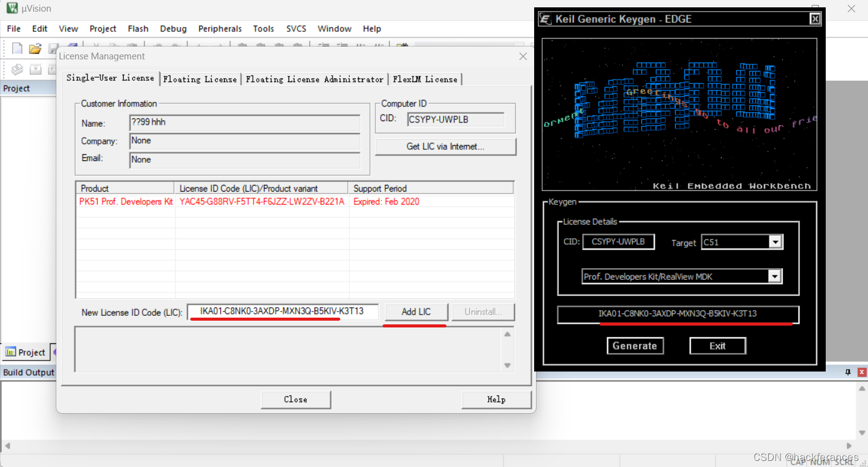Click the keygen CID field CSYPY-UWPLB
The width and height of the screenshot is (868, 467).
(x=618, y=242)
